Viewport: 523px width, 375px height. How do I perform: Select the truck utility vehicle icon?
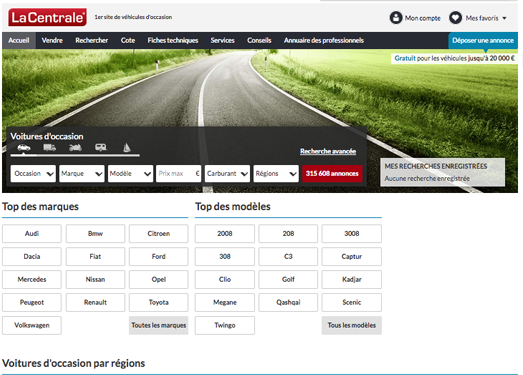click(49, 147)
